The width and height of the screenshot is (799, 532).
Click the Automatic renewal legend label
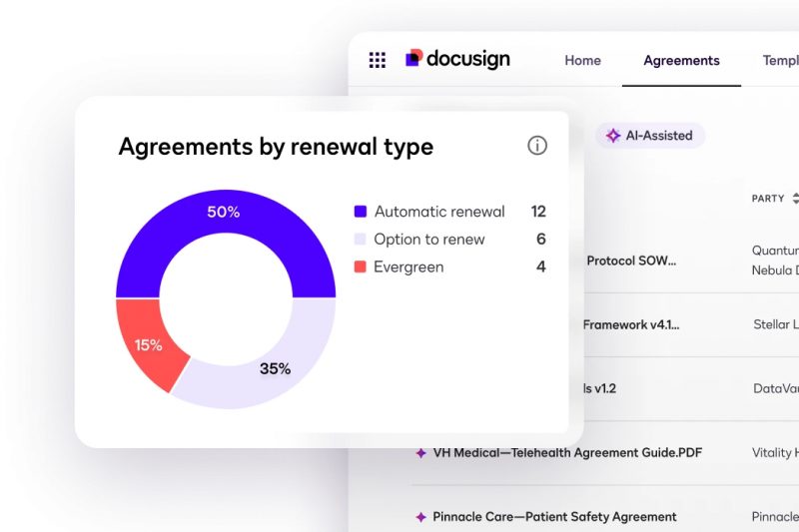coord(439,212)
